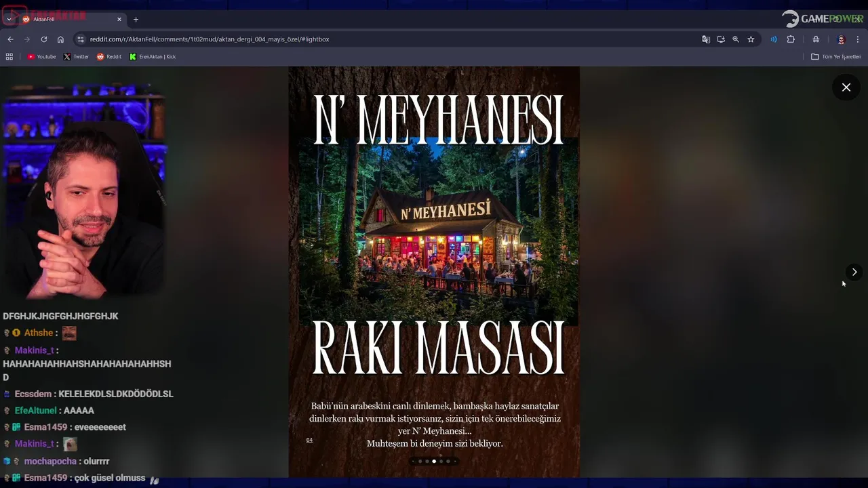The height and width of the screenshot is (488, 868).
Task: Click the DFGHJKJHGFGHJHGFGHJK chat message
Action: point(60,317)
